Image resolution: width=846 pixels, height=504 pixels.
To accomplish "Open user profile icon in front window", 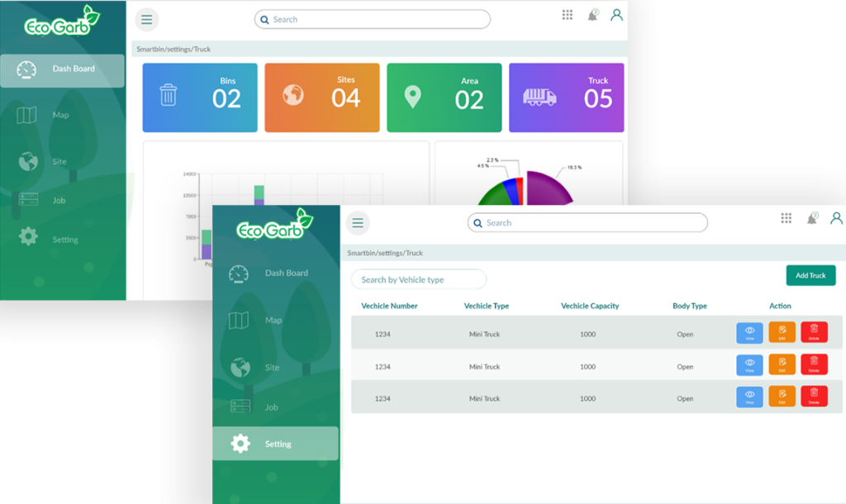I will point(836,218).
